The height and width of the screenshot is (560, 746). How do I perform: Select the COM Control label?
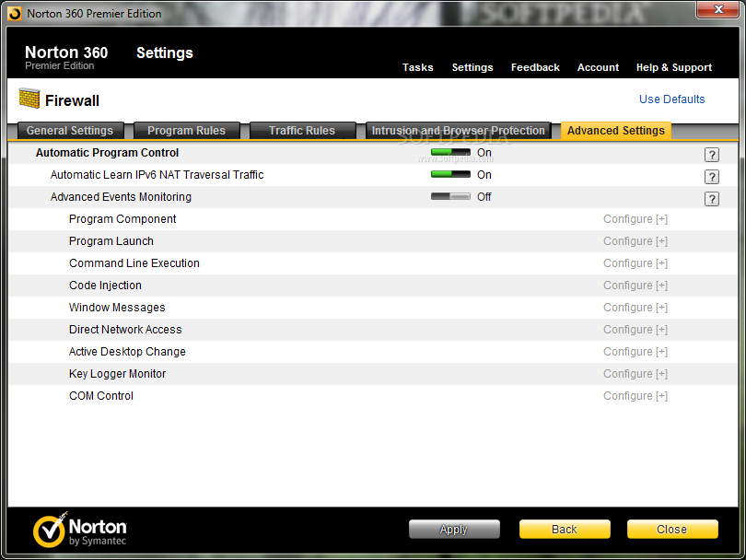click(101, 396)
